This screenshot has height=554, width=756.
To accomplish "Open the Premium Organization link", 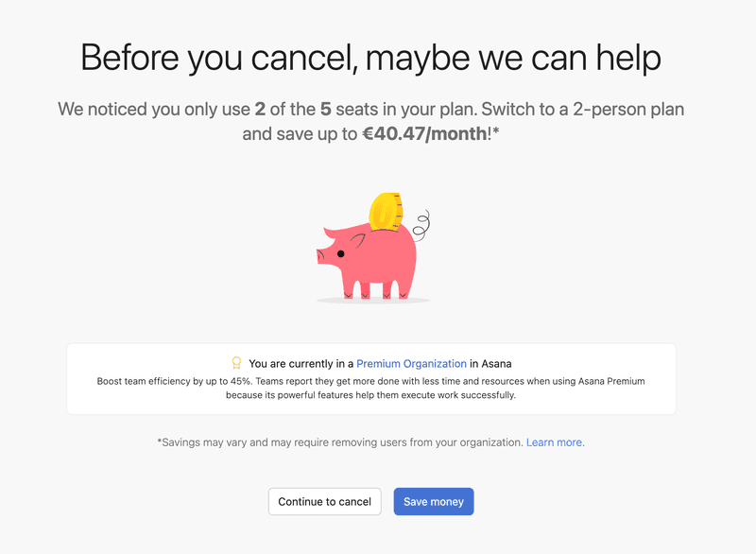I will 411,363.
